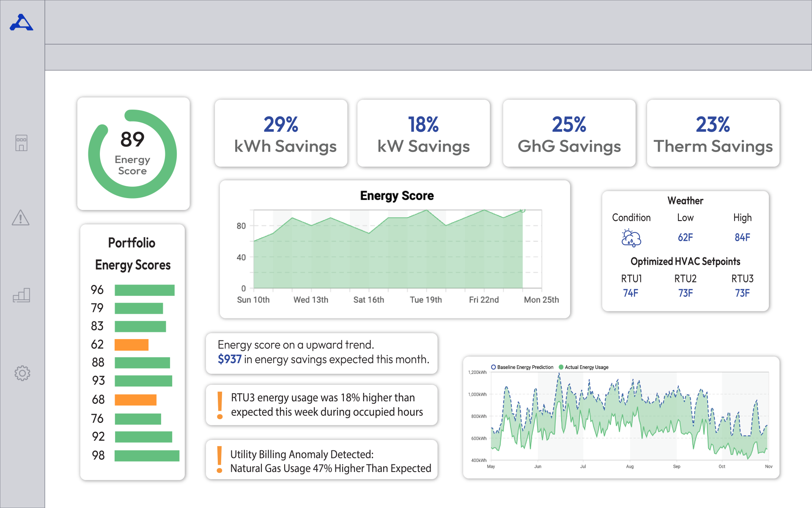Open settings gear icon in sidebar

(x=22, y=373)
